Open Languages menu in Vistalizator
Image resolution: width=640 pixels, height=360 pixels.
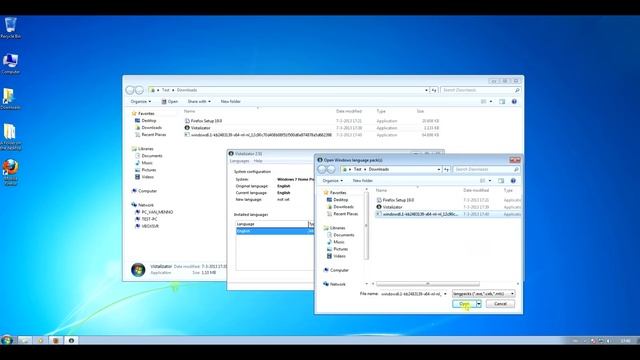tap(239, 161)
